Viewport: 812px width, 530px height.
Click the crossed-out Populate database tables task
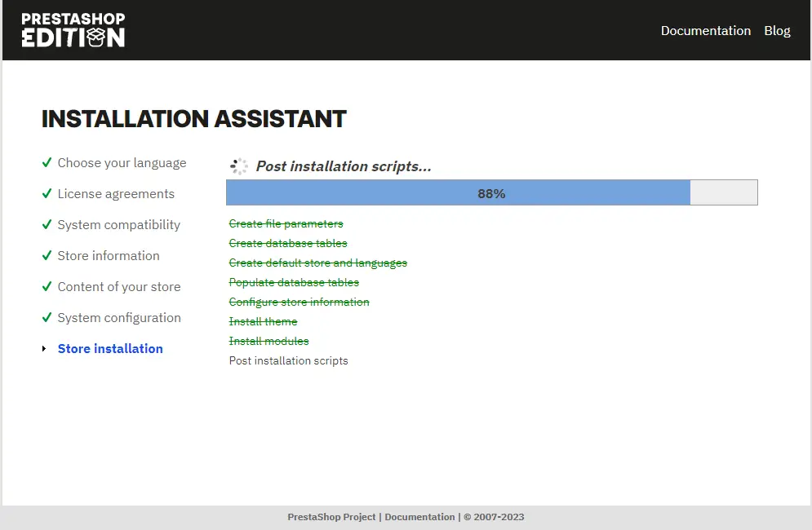point(294,283)
